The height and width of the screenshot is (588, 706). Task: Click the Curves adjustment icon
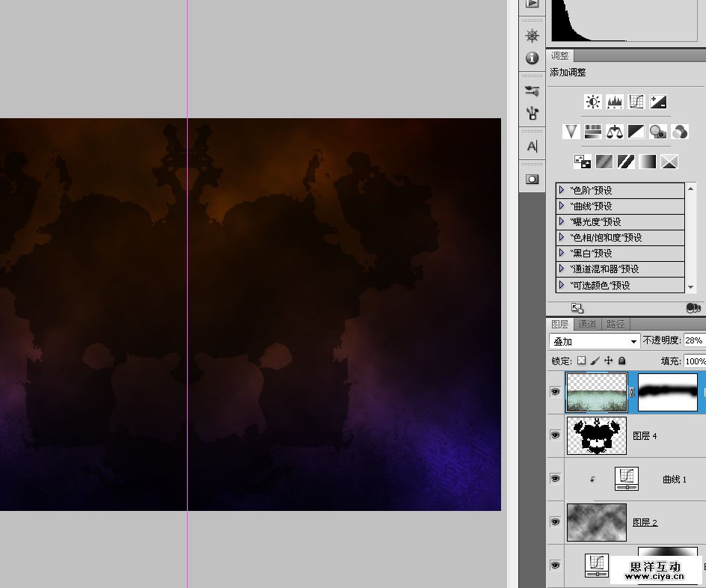pyautogui.click(x=636, y=102)
